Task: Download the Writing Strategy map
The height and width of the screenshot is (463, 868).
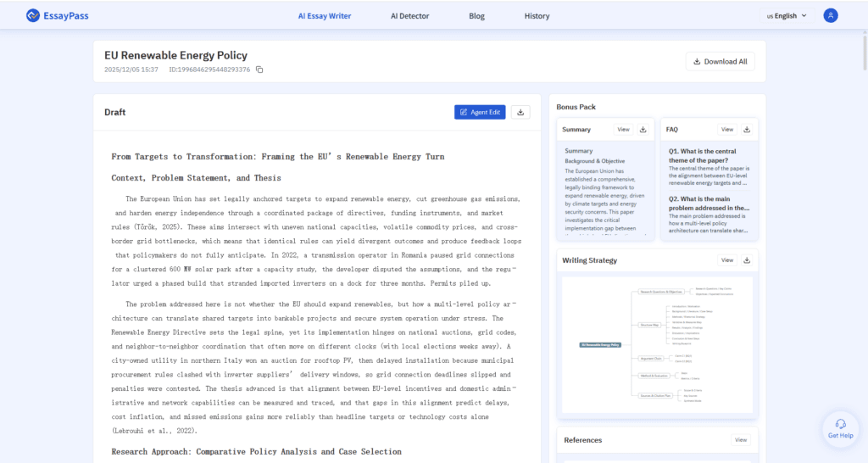Action: coord(747,260)
